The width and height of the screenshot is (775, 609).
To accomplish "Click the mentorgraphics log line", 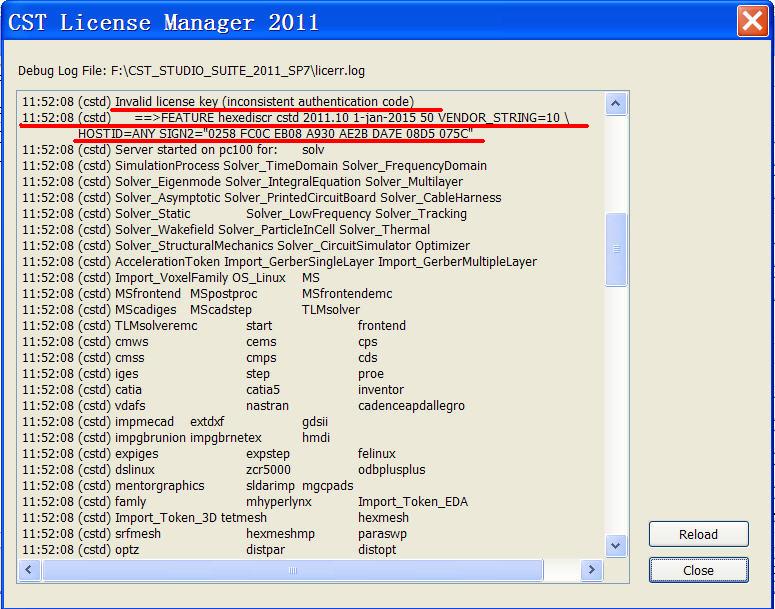I will point(188,485).
